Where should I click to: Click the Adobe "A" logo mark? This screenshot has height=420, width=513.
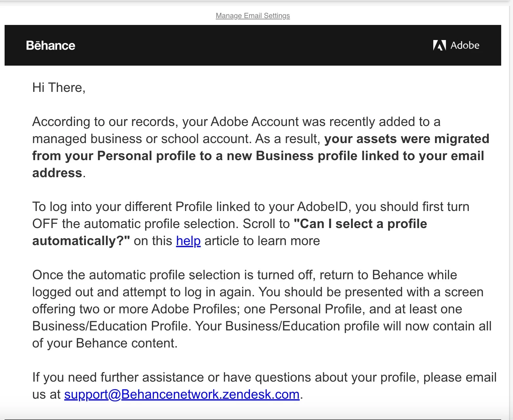(439, 45)
